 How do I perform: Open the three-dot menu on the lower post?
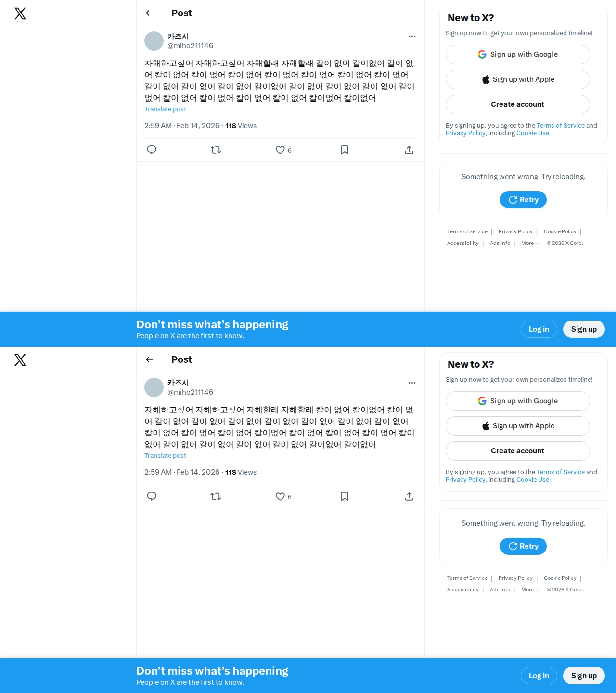click(412, 383)
